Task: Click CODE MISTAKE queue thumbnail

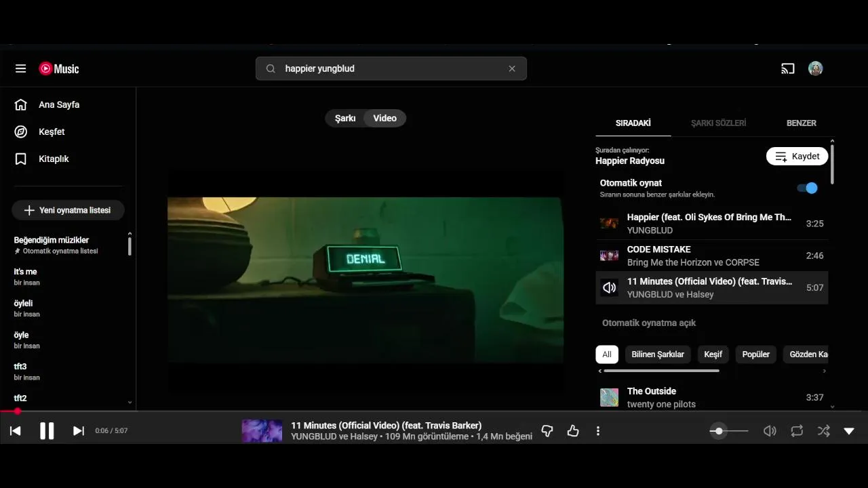Action: click(609, 256)
